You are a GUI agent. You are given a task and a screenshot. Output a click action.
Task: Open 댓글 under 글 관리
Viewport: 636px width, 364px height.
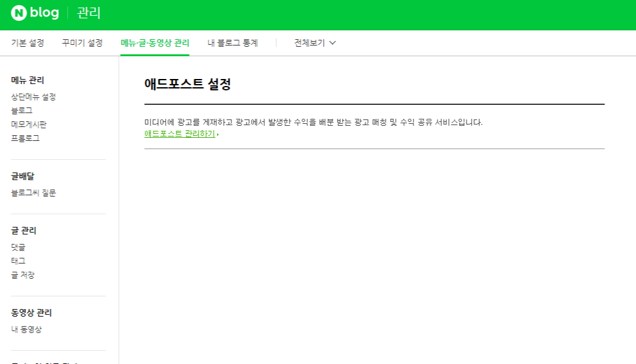click(18, 247)
